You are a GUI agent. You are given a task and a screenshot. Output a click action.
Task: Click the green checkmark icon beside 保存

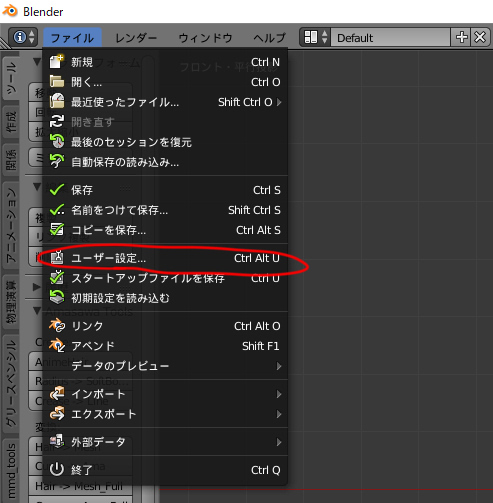coord(57,190)
